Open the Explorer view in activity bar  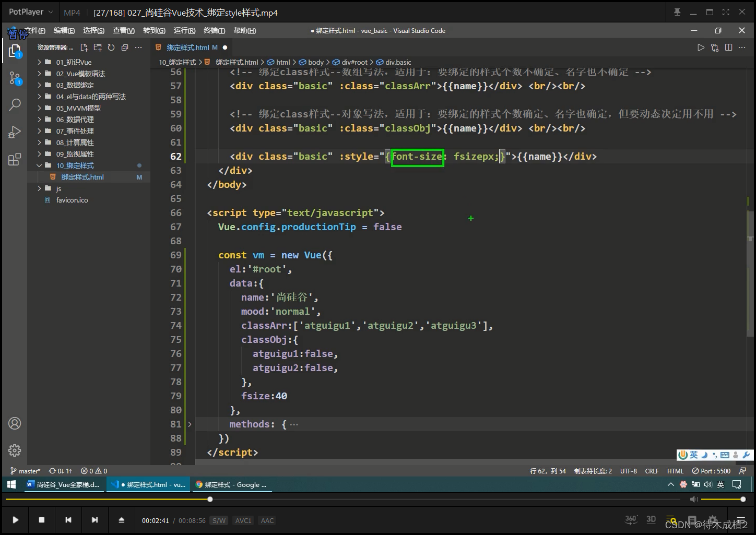pos(15,51)
